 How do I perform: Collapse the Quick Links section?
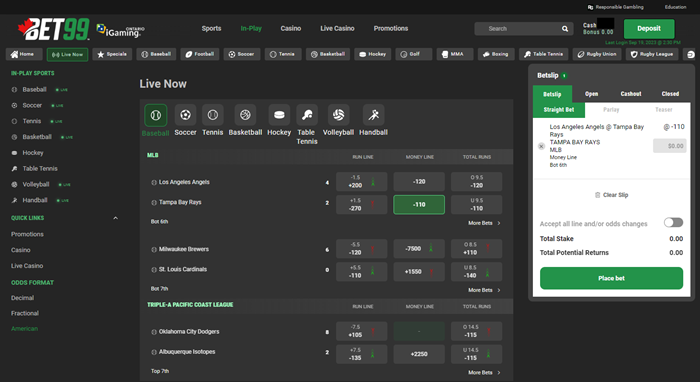click(x=116, y=218)
